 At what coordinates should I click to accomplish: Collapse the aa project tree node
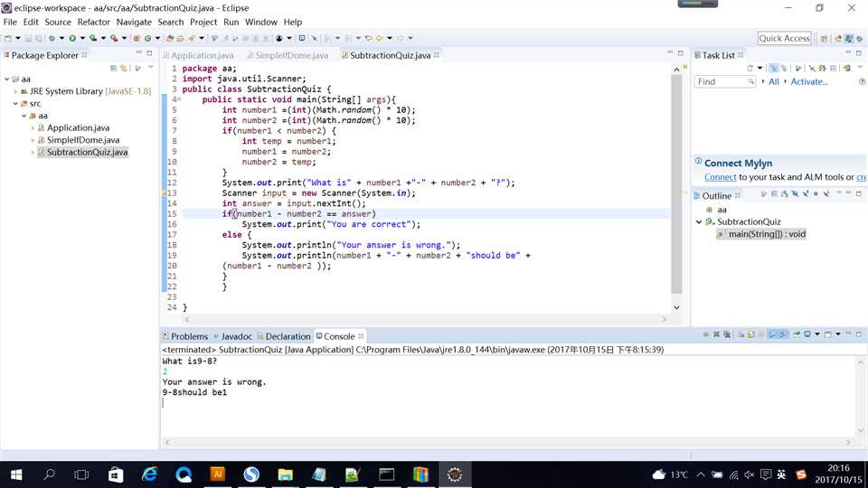pyautogui.click(x=6, y=80)
